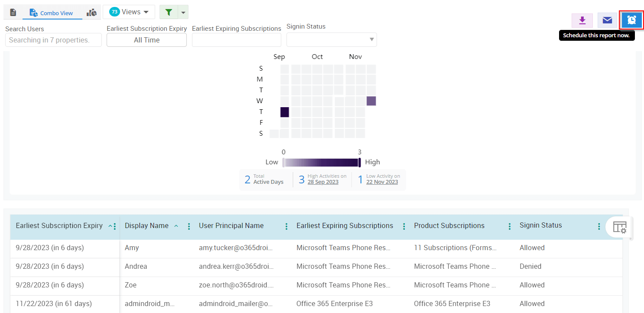Expand the 73 Views dropdown
The width and height of the screenshot is (644, 313).
point(129,12)
